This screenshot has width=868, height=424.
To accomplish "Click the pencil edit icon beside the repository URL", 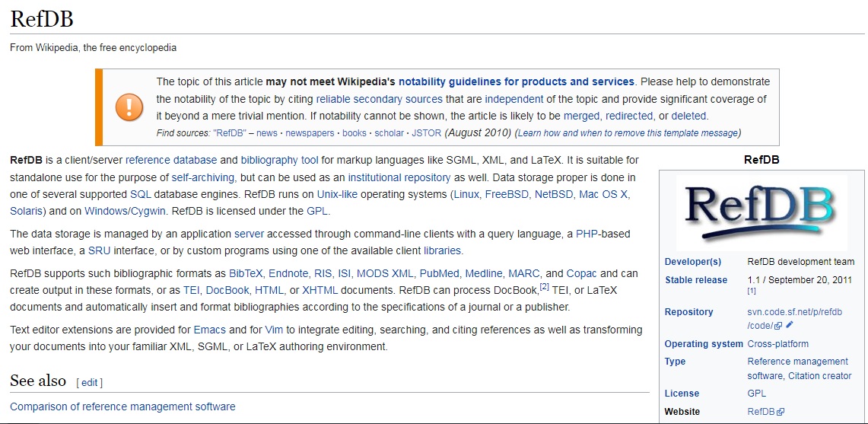I will (x=790, y=325).
